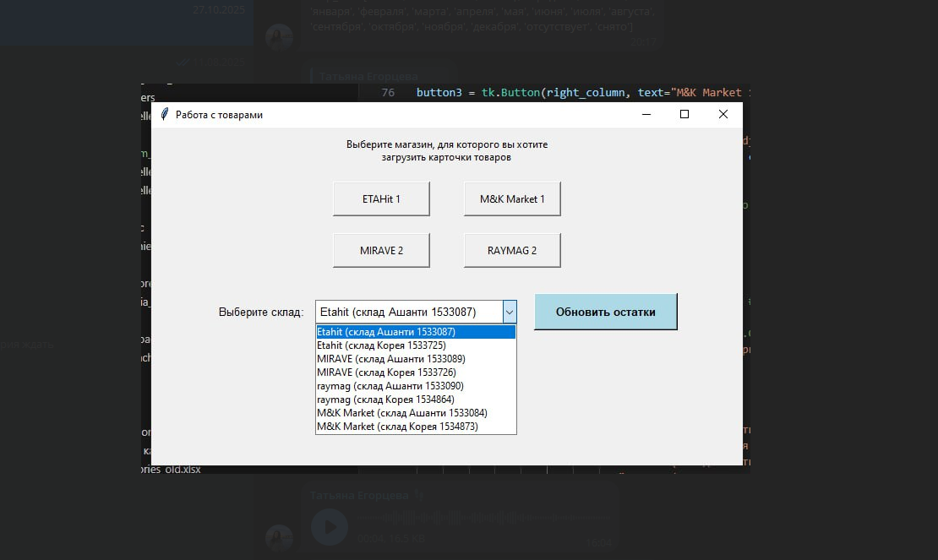Image resolution: width=938 pixels, height=560 pixels.
Task: Pick the RAYMAG 2 shop button
Action: click(x=512, y=250)
